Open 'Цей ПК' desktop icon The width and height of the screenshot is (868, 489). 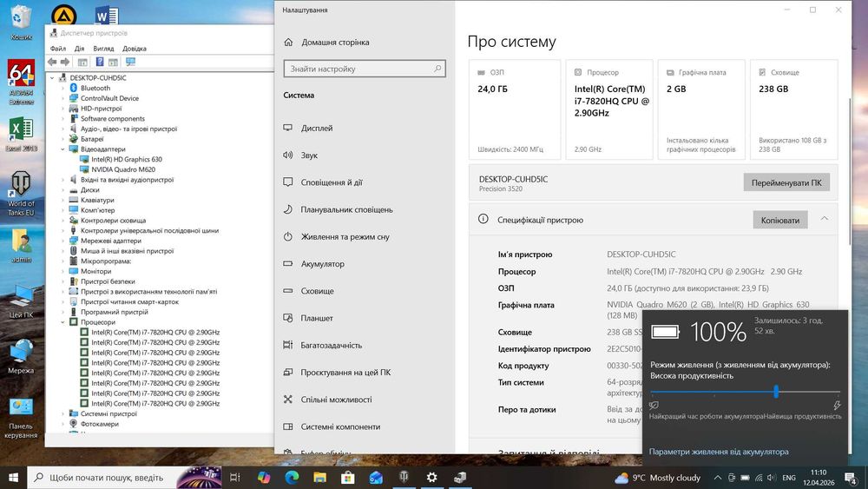tap(21, 301)
